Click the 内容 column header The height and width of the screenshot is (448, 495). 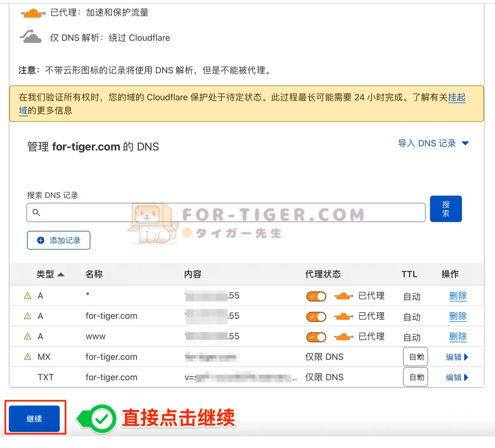point(193,274)
